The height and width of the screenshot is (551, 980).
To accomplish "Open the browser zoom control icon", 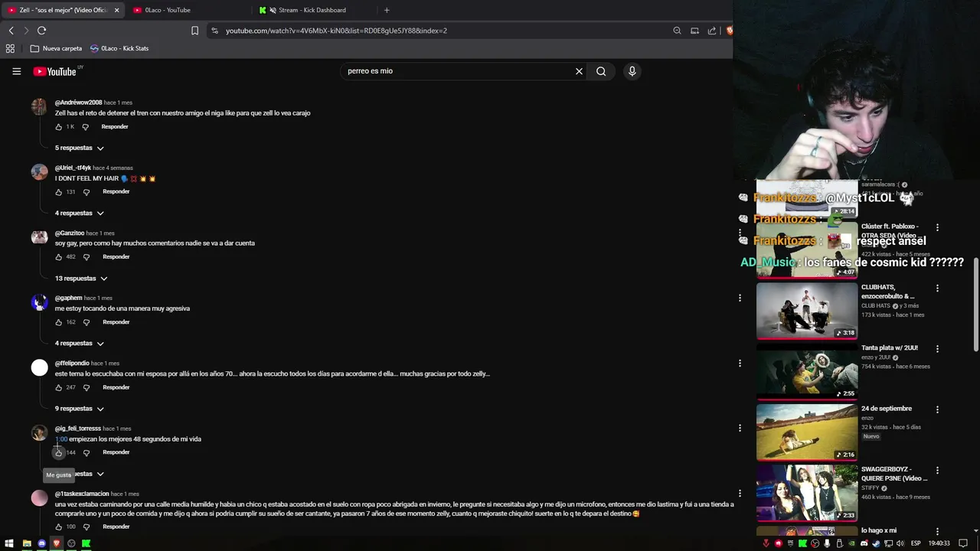I will [677, 31].
